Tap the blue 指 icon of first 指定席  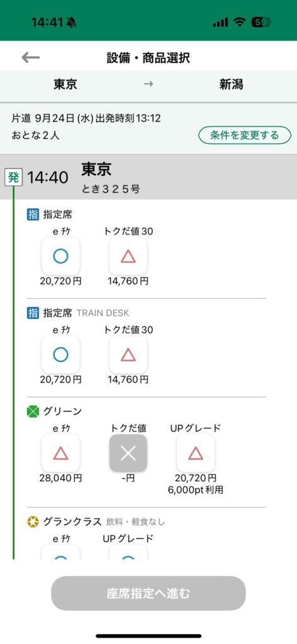click(33, 214)
